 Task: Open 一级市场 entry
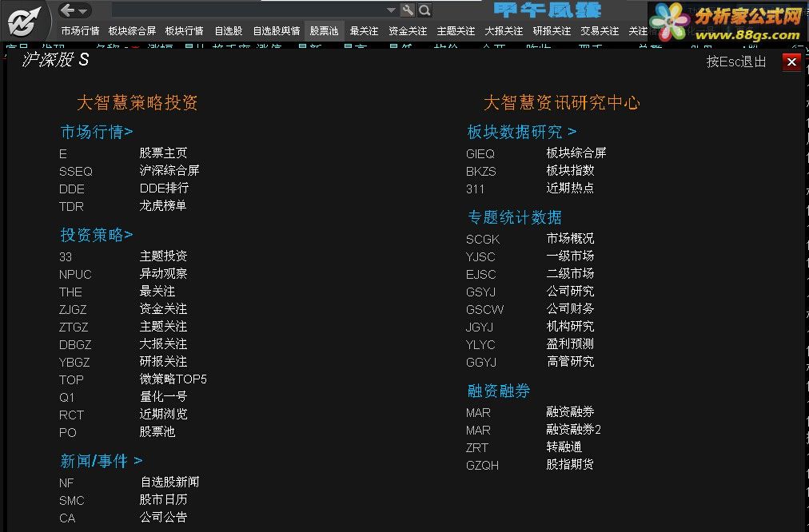pos(570,256)
